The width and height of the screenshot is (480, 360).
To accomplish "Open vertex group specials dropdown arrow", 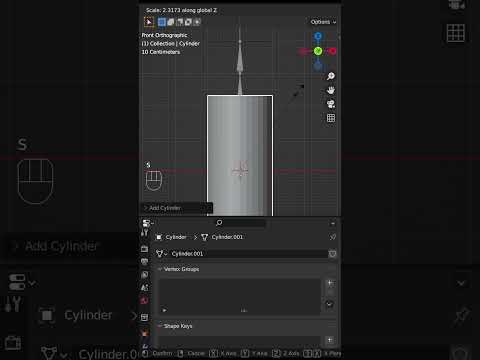I will tap(329, 304).
